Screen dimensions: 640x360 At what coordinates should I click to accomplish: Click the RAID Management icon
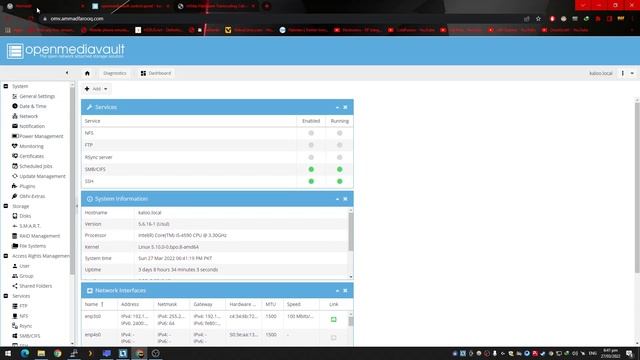pos(15,236)
